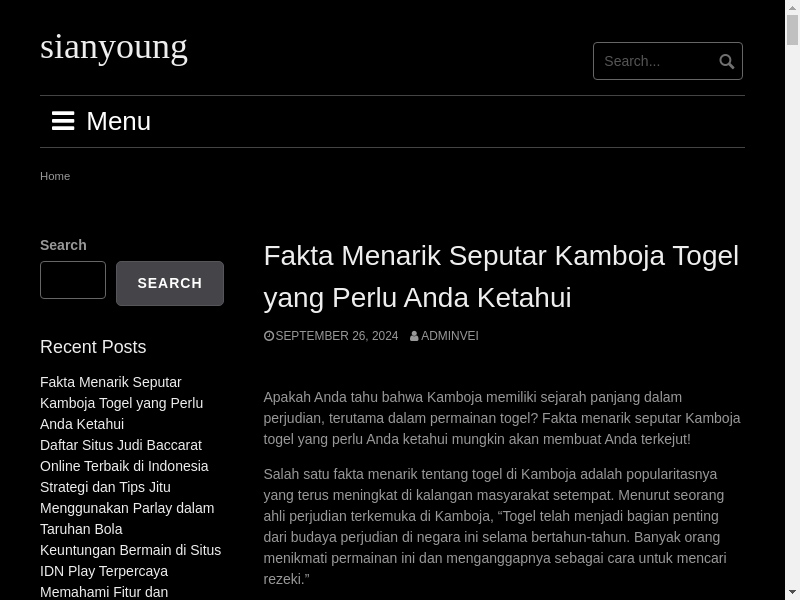Click the user icon beside ADMINVEI
The width and height of the screenshot is (800, 600).
tap(414, 336)
